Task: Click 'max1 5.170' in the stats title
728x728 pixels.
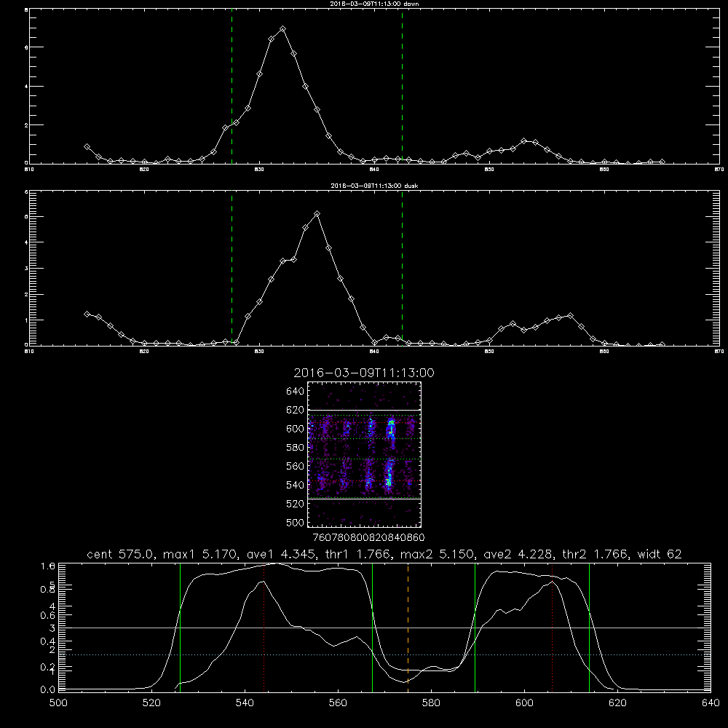Action: coord(199,554)
